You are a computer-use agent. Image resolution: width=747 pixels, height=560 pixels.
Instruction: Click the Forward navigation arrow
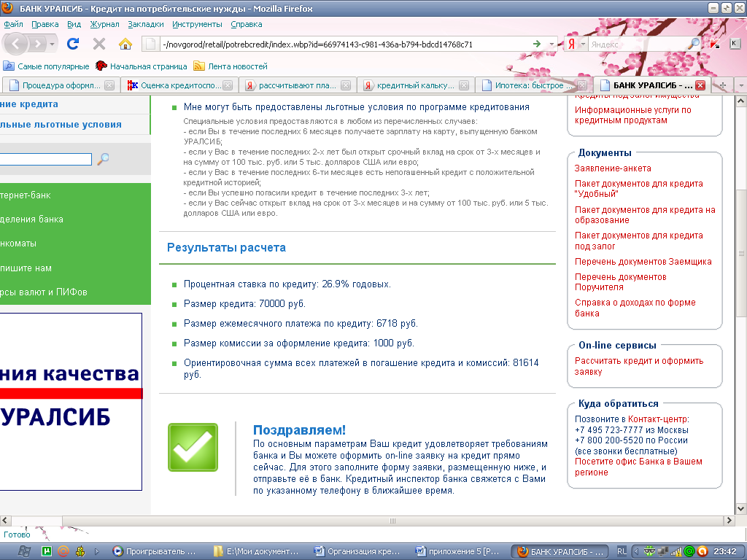[36, 44]
